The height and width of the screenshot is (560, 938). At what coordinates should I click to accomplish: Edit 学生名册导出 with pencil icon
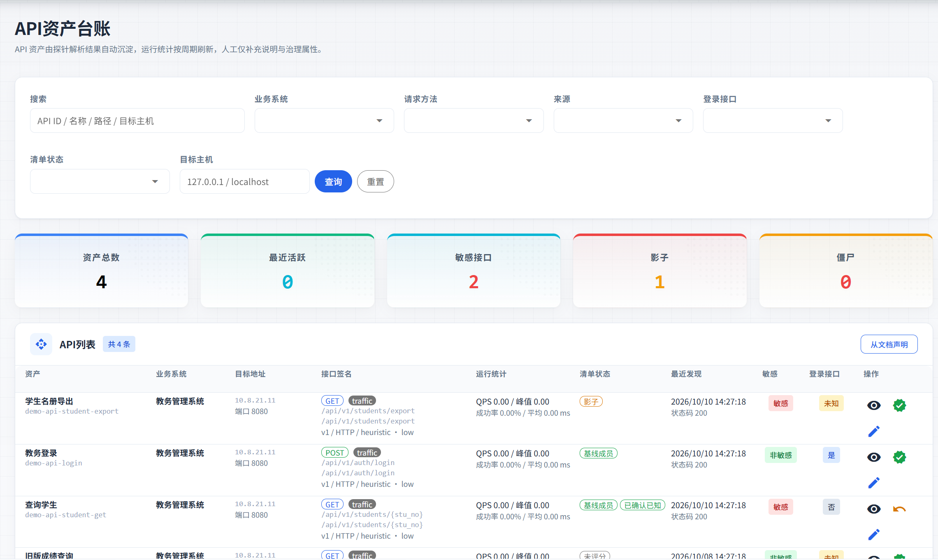pyautogui.click(x=874, y=431)
